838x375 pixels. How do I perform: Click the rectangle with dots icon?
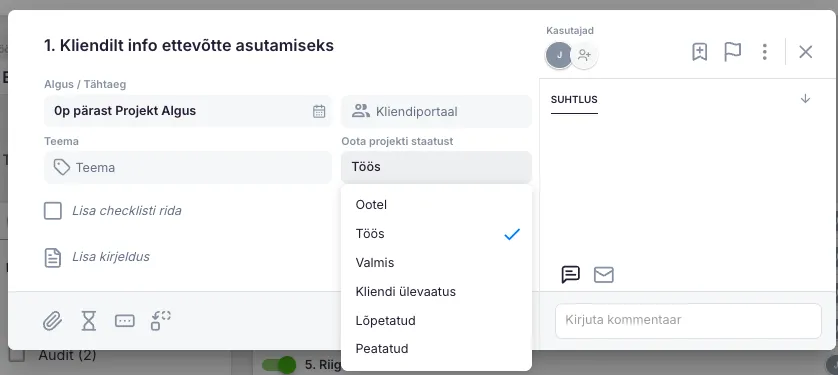pos(125,321)
